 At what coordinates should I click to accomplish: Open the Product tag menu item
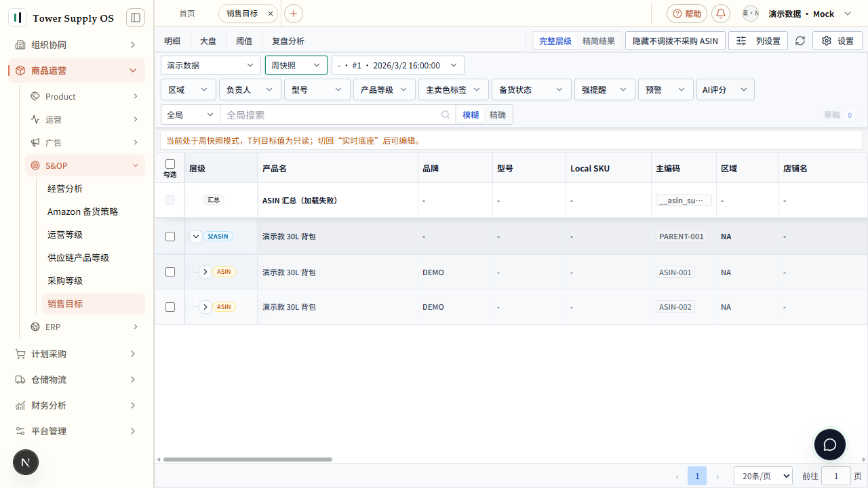click(85, 96)
